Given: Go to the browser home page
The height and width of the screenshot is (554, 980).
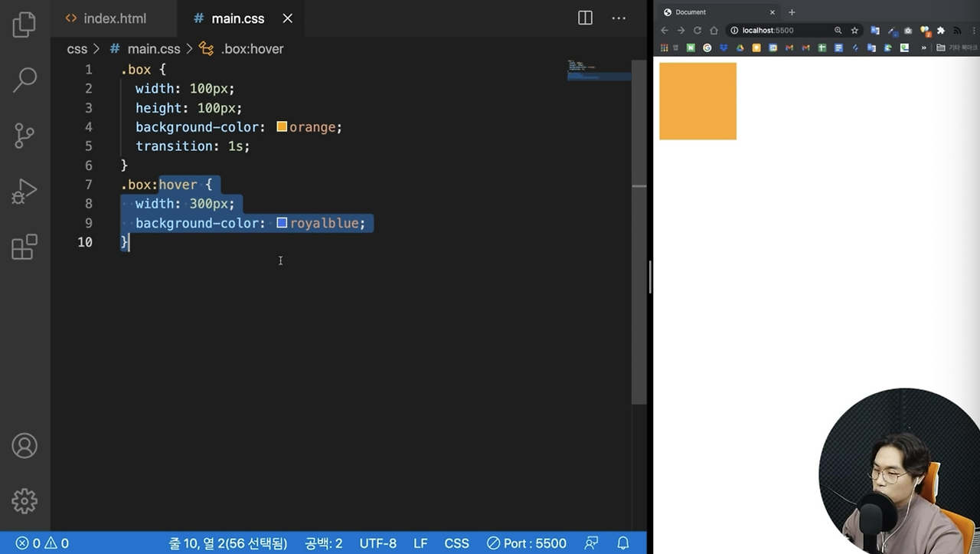Looking at the screenshot, I should click(714, 31).
